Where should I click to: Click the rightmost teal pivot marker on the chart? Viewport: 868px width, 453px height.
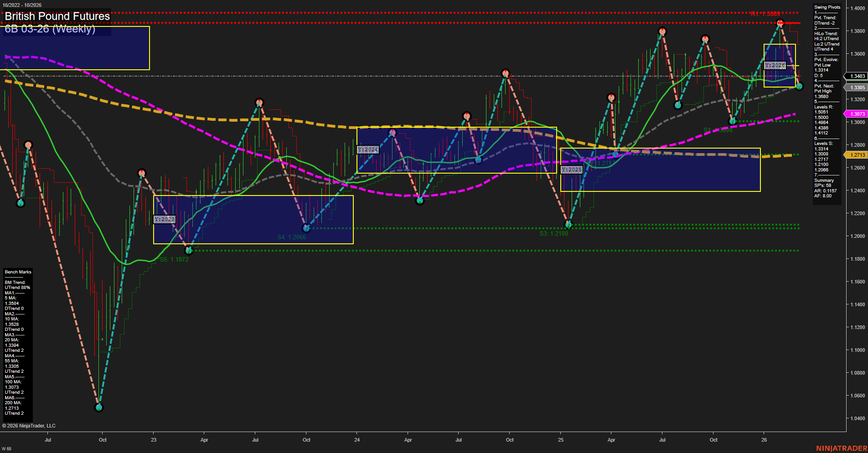799,87
